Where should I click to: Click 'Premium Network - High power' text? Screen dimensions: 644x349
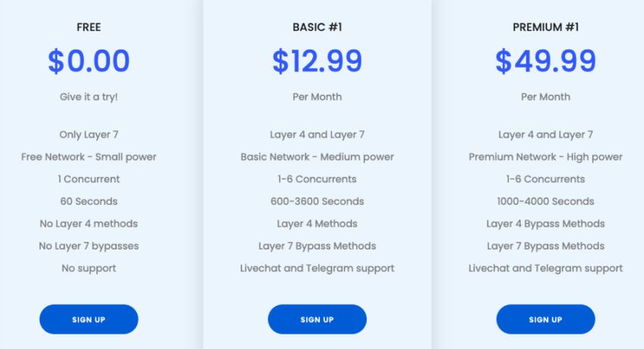pyautogui.click(x=546, y=157)
